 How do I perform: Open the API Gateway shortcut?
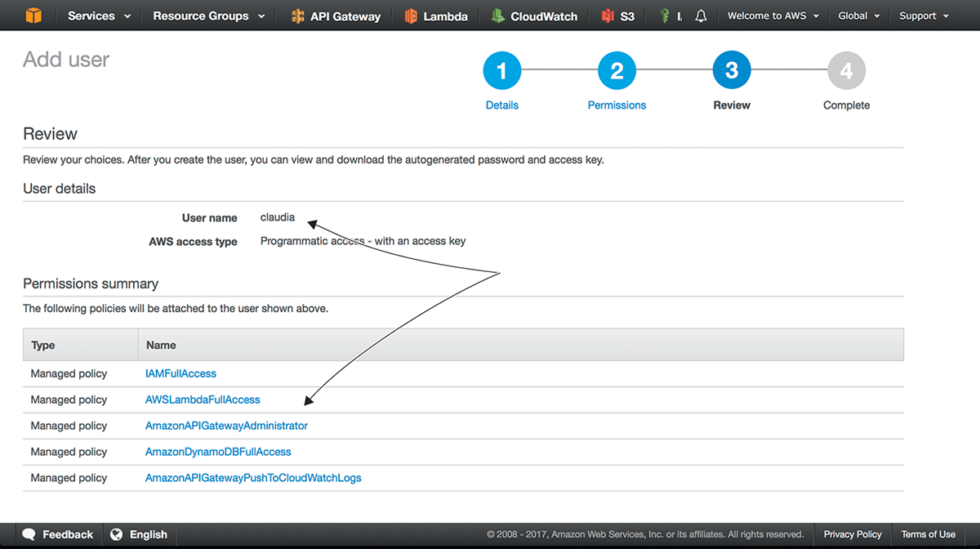point(336,16)
